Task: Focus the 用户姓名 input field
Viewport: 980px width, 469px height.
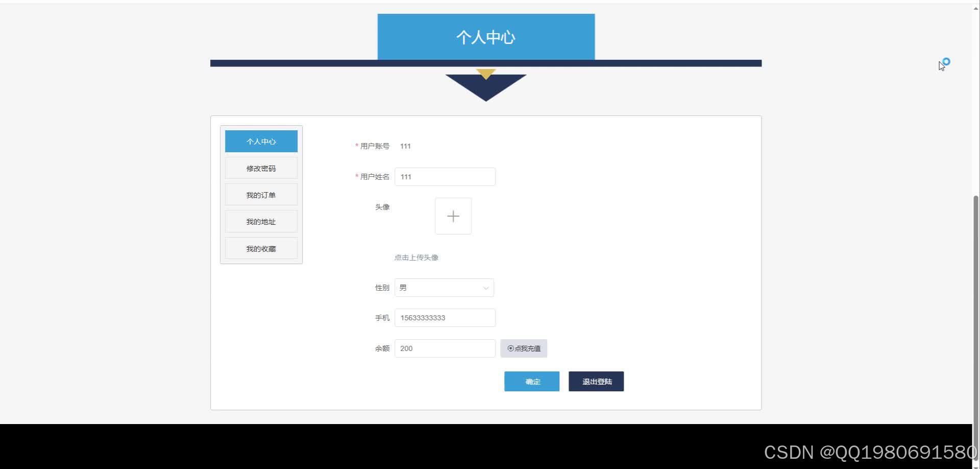Action: tap(445, 177)
